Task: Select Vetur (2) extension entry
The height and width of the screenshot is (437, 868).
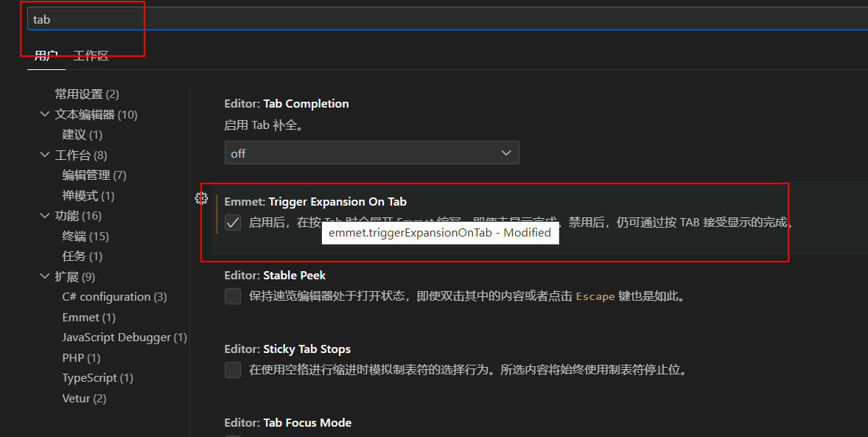Action: 84,398
